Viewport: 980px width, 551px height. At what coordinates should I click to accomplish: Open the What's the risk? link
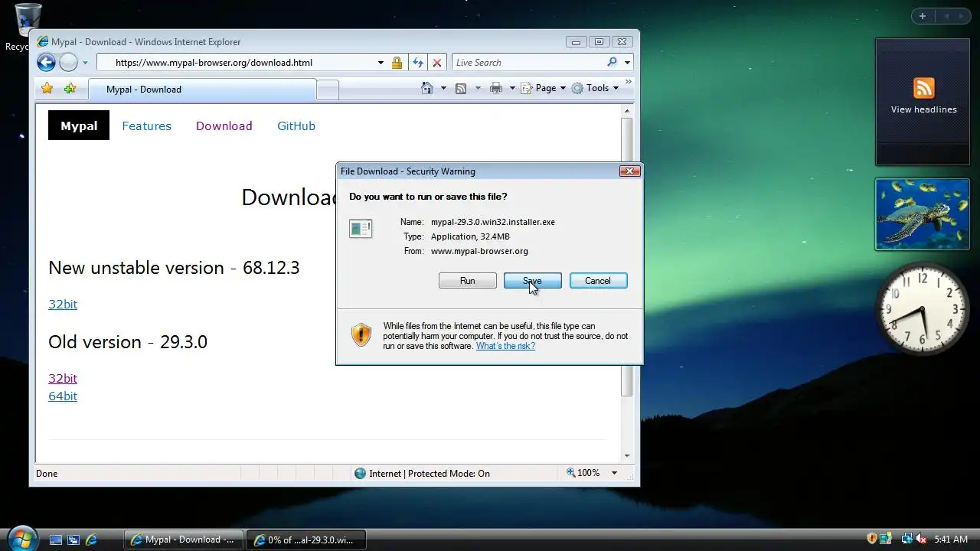click(505, 346)
